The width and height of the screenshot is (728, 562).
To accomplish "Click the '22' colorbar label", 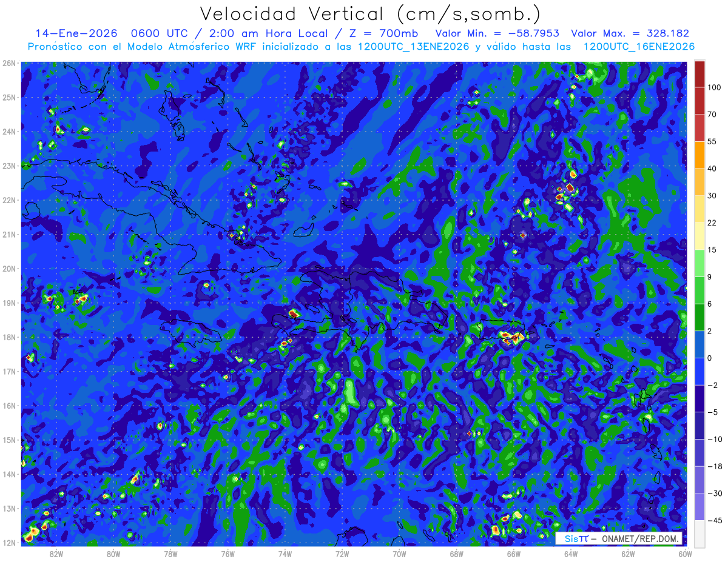I will tap(712, 222).
